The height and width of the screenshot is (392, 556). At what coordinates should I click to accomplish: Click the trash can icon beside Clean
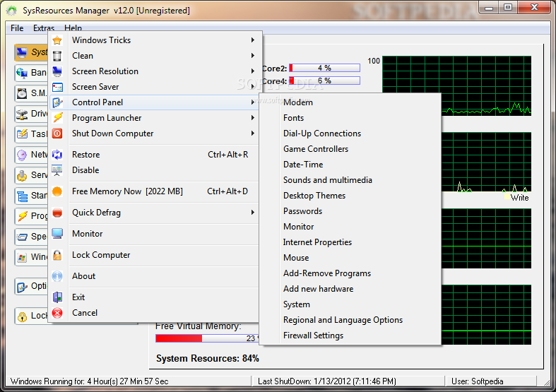[57, 56]
